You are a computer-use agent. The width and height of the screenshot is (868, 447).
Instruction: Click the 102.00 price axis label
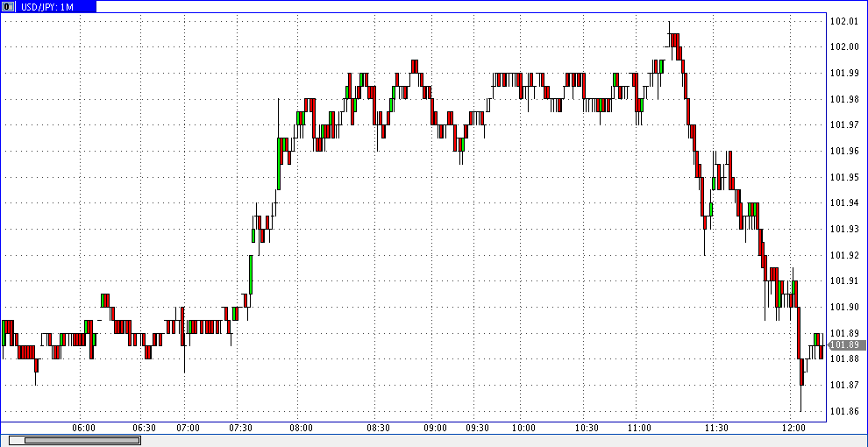tap(844, 47)
